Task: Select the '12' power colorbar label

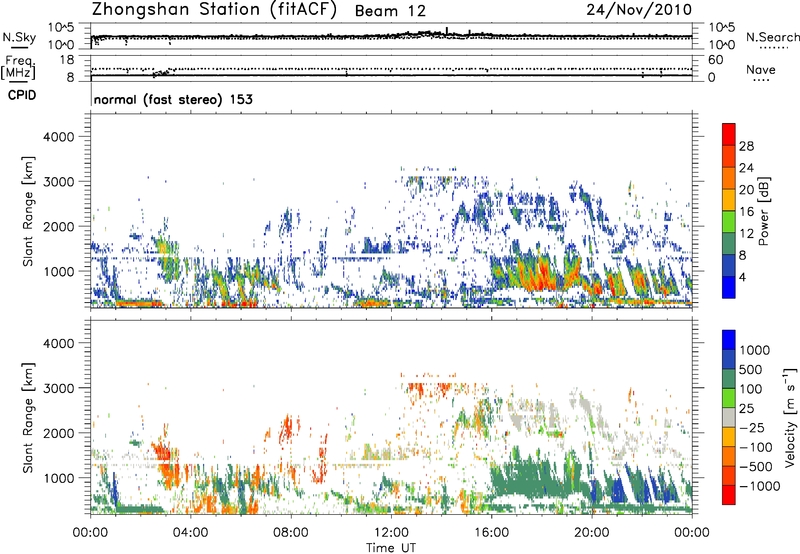Action: click(x=746, y=234)
